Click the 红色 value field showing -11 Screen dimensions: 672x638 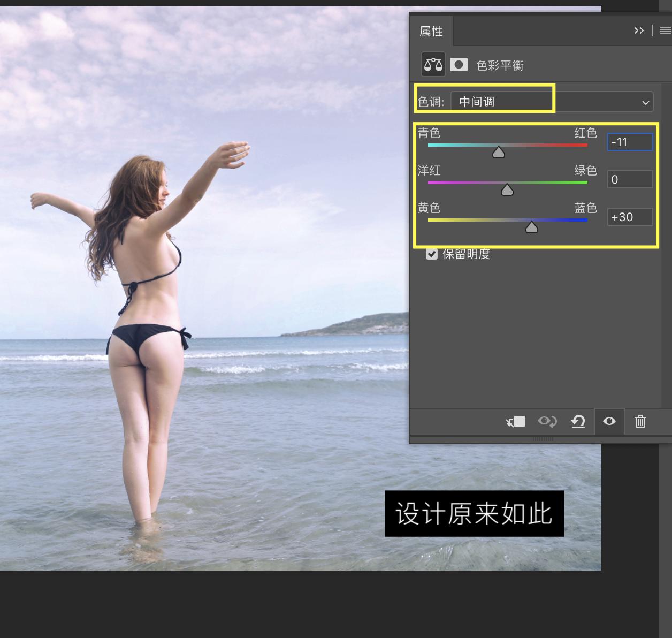(630, 141)
